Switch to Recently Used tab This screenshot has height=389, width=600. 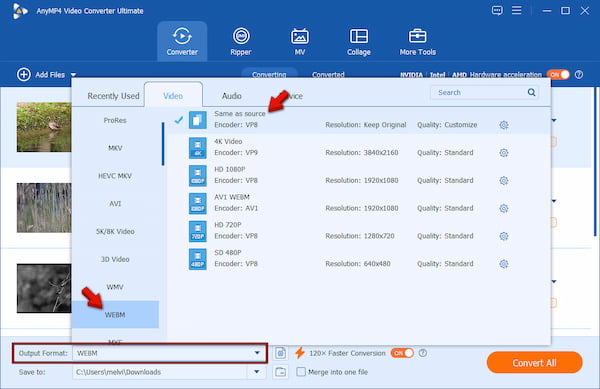click(113, 96)
